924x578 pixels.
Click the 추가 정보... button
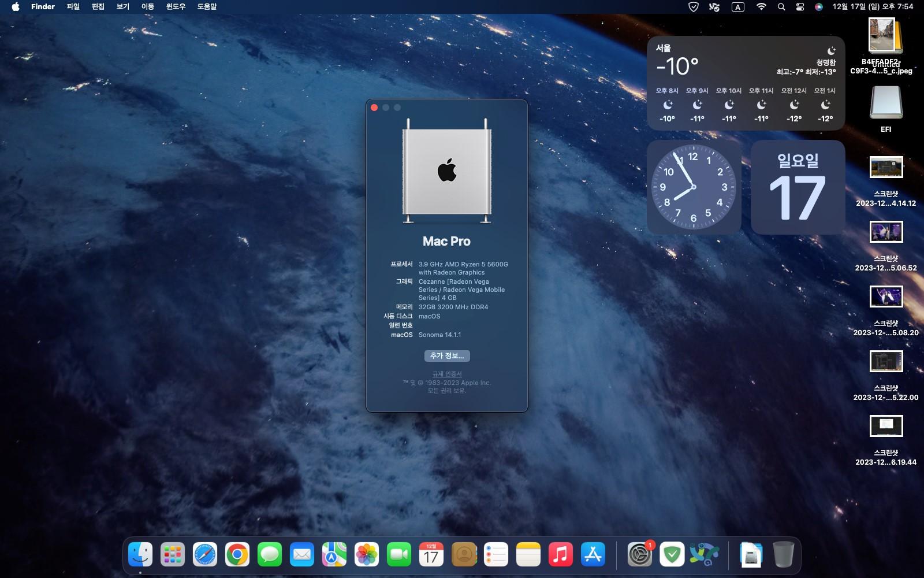(446, 356)
